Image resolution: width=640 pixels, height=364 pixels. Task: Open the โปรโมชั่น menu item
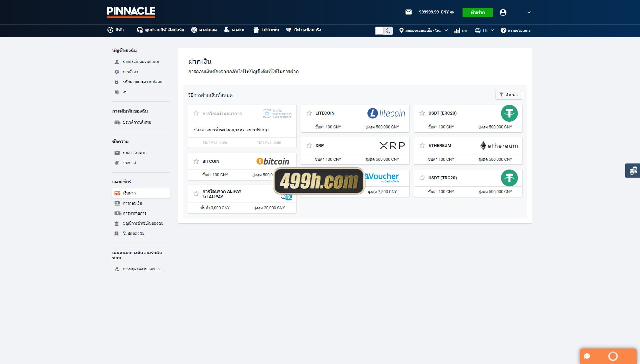click(x=266, y=30)
